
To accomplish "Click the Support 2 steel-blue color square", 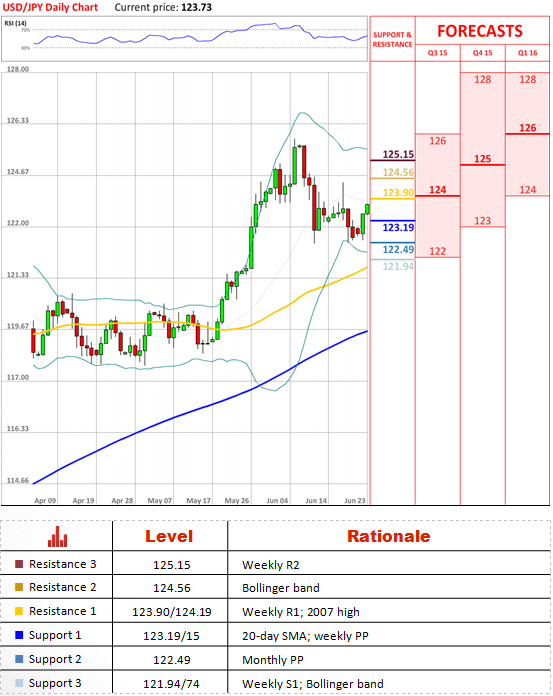I will click(19, 659).
